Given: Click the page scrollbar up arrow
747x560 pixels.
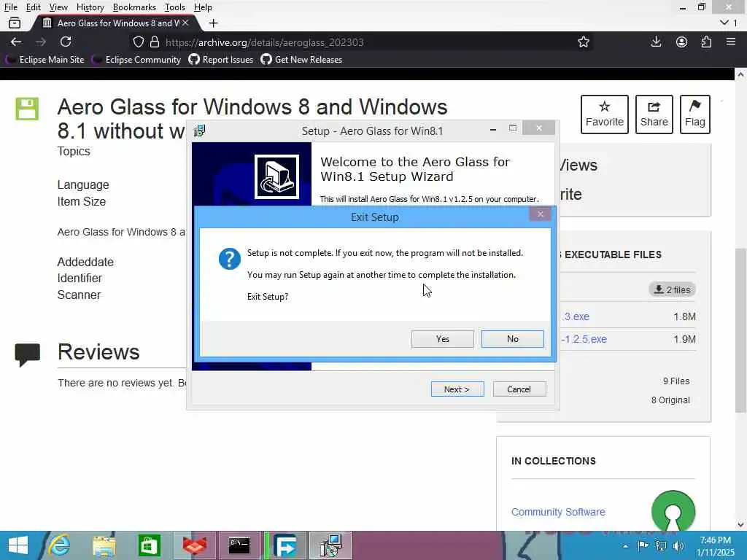Looking at the screenshot, I should coord(740,74).
